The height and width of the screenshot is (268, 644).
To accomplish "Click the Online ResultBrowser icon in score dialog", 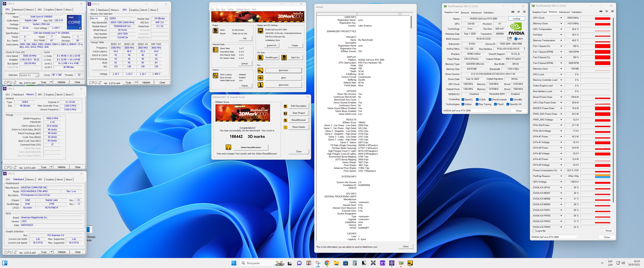I will click(x=228, y=147).
